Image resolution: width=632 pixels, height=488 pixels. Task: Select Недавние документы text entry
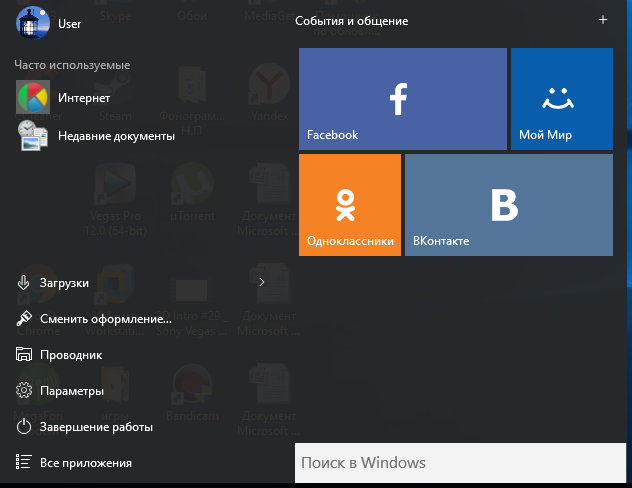(116, 136)
